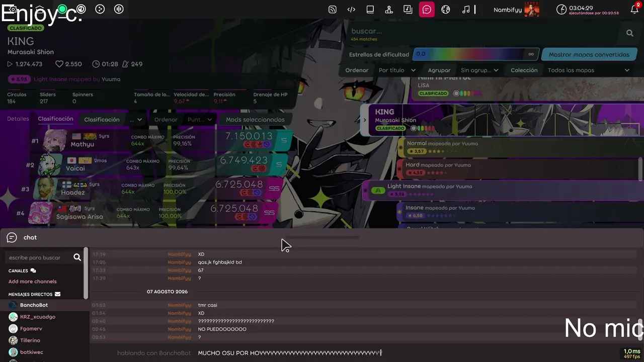
Task: Open the news overlay from toolbar
Action: (x=332, y=10)
